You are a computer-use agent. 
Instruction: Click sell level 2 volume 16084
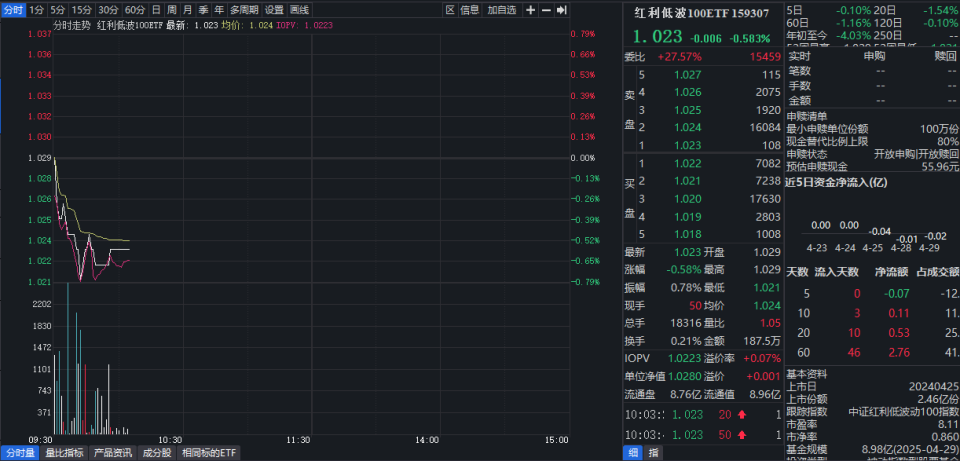tap(764, 128)
